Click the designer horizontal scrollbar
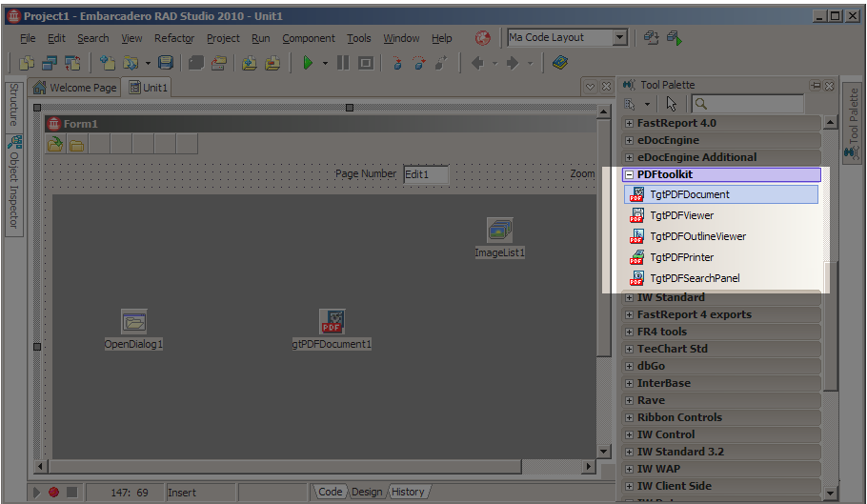 point(283,467)
